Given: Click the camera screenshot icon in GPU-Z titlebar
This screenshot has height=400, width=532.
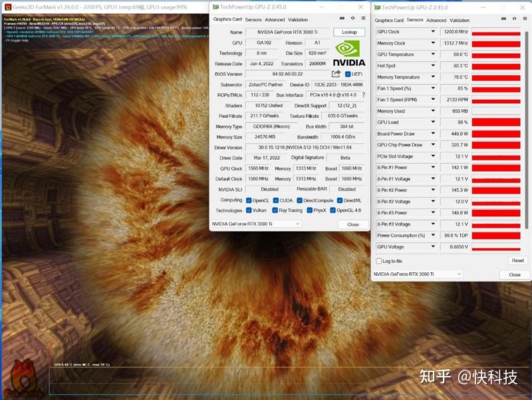Looking at the screenshot, I should tap(340, 19).
